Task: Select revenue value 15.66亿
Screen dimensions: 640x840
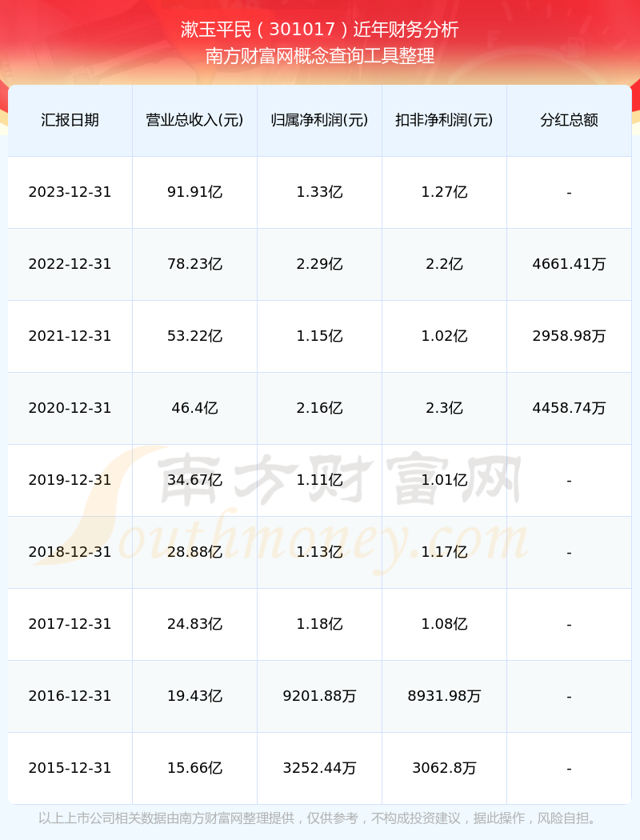Action: (195, 768)
